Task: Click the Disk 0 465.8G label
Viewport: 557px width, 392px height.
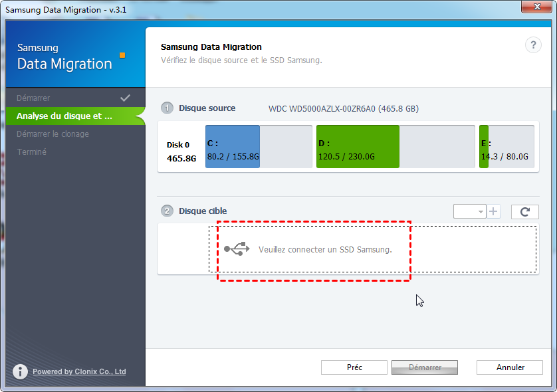Action: [x=181, y=151]
